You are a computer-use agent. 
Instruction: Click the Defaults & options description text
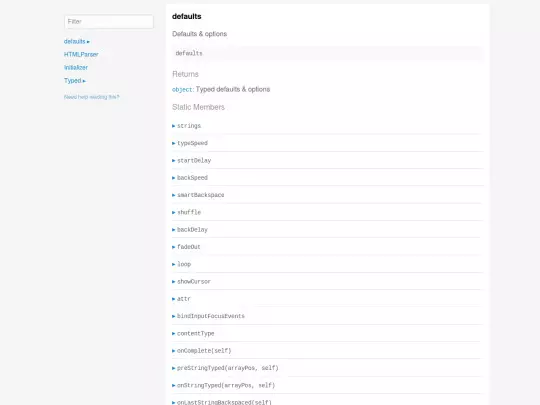click(x=199, y=34)
